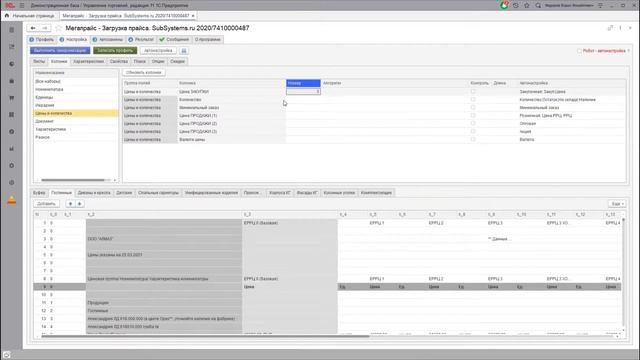Click the open-link icon at form top right
640x360 pixels.
(610, 28)
